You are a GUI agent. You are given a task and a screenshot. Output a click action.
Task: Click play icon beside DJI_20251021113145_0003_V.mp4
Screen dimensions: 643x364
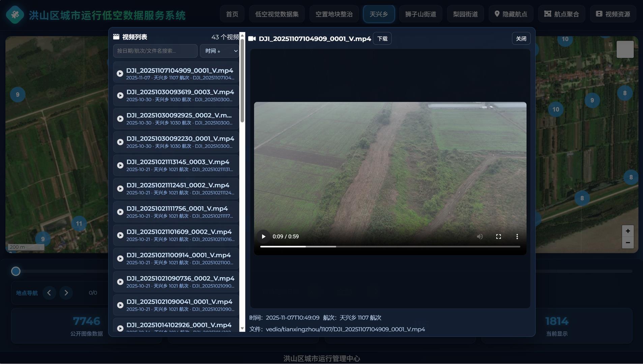coord(120,165)
